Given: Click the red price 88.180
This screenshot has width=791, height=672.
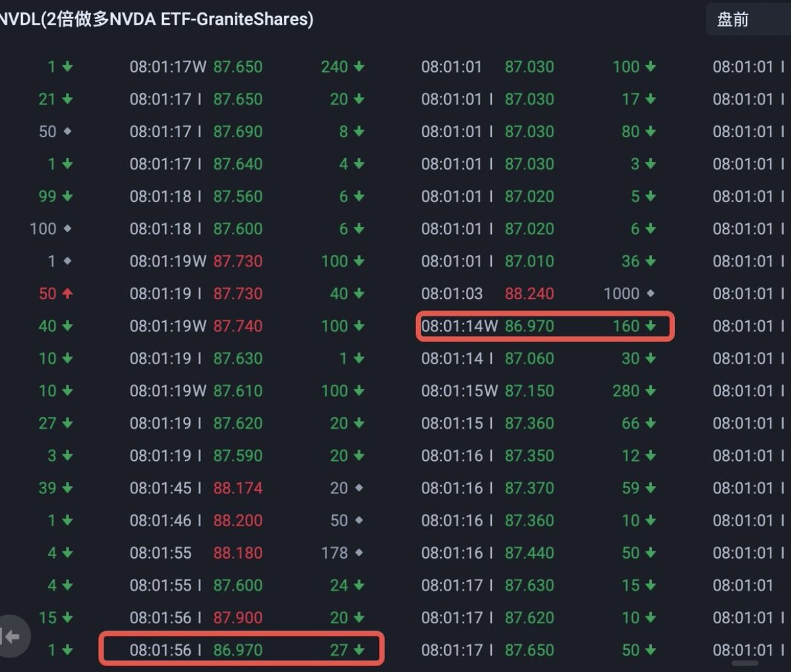Looking at the screenshot, I should 238,553.
